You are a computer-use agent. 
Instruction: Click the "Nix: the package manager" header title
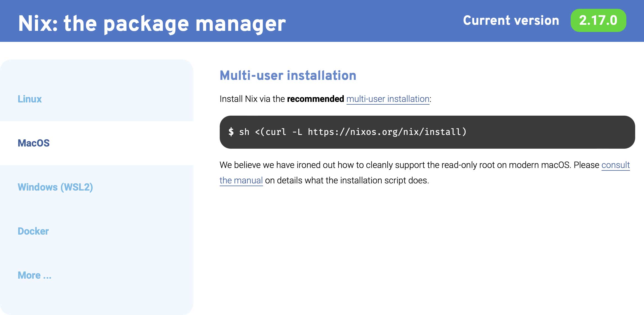(x=152, y=23)
